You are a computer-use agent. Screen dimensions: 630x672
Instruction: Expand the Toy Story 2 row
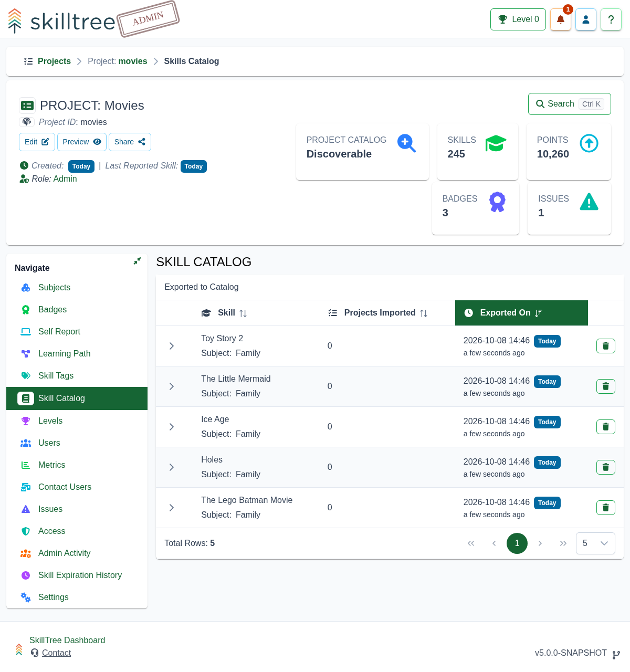pyautogui.click(x=172, y=346)
